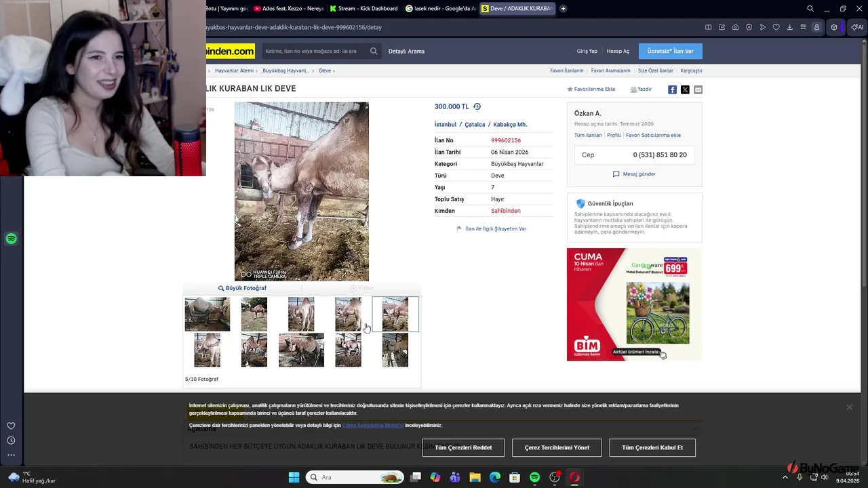
Task: Open the downloads icon in browser toolbar
Action: click(789, 27)
